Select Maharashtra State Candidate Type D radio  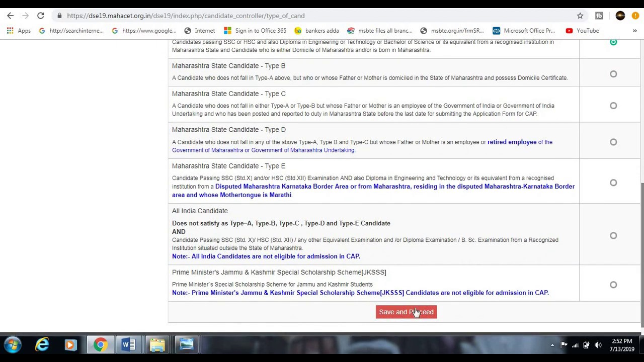click(613, 142)
